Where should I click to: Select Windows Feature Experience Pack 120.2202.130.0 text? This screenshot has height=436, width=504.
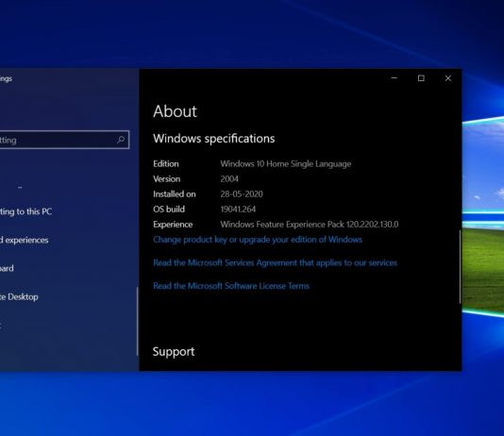[x=310, y=225]
